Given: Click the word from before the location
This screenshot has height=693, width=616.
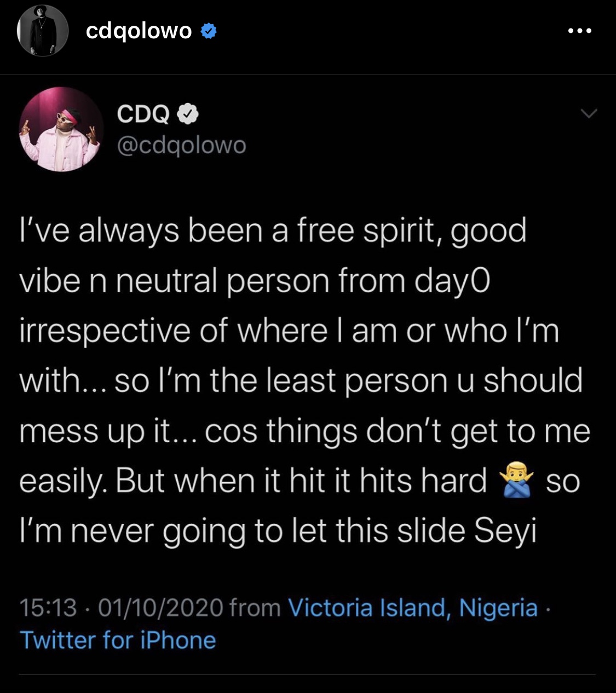Looking at the screenshot, I should 255,608.
